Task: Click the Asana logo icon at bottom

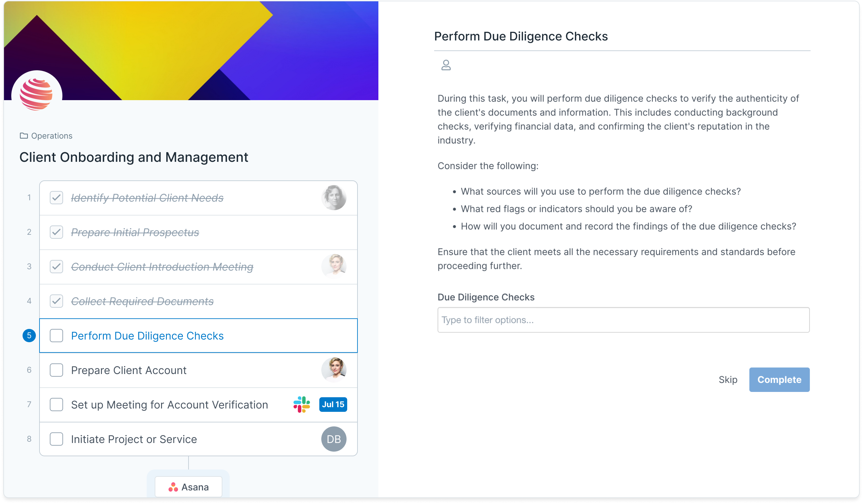Action: [173, 487]
